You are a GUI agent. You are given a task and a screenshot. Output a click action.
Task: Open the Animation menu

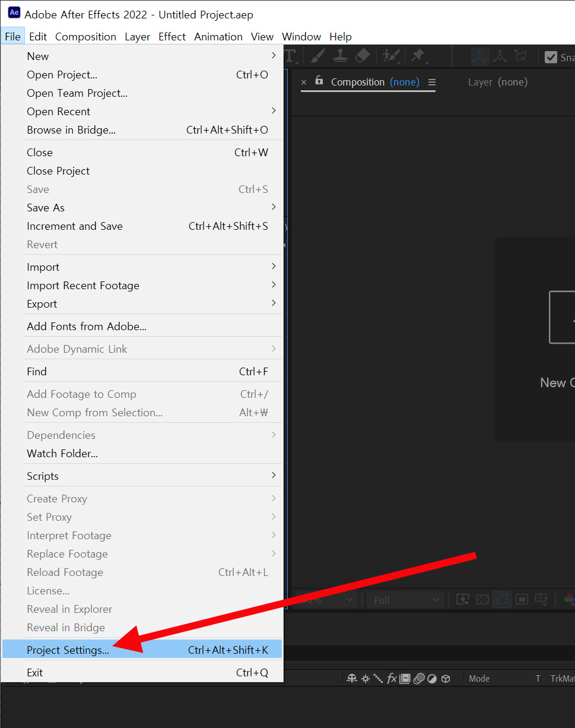coord(218,37)
